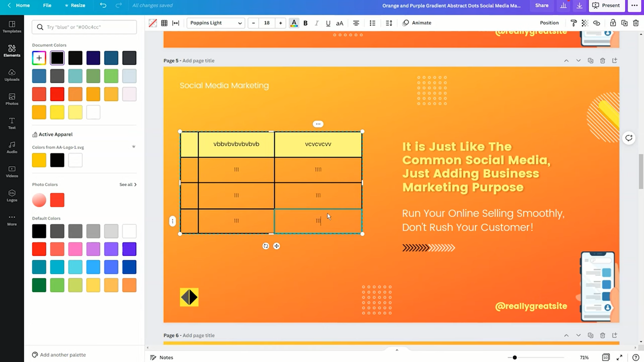The width and height of the screenshot is (644, 362).
Task: Toggle underline on the text
Action: coord(328,23)
